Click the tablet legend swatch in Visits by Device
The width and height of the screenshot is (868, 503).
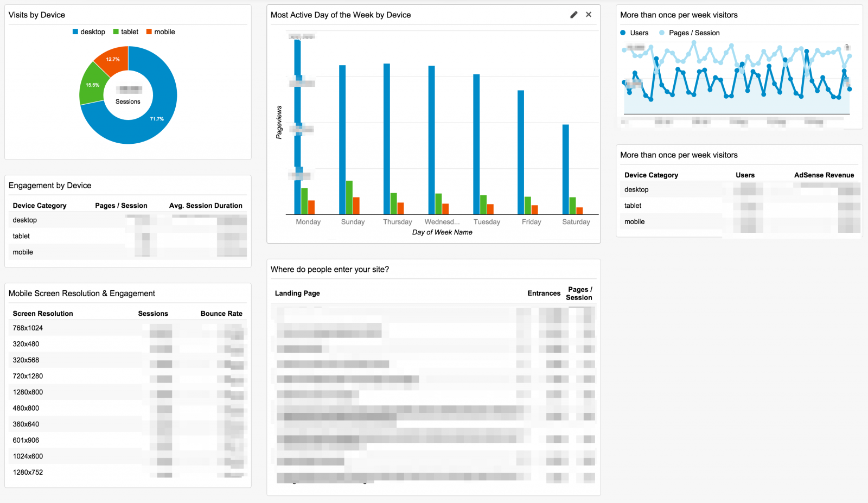tap(116, 32)
